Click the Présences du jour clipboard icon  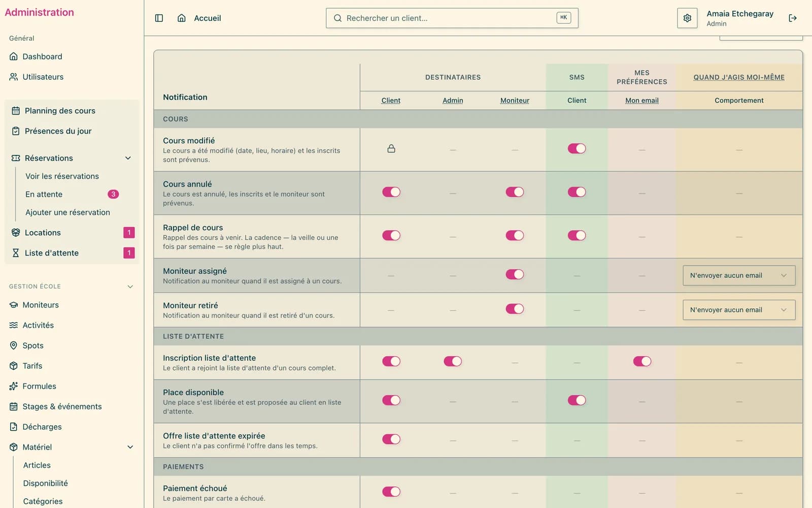coord(16,131)
